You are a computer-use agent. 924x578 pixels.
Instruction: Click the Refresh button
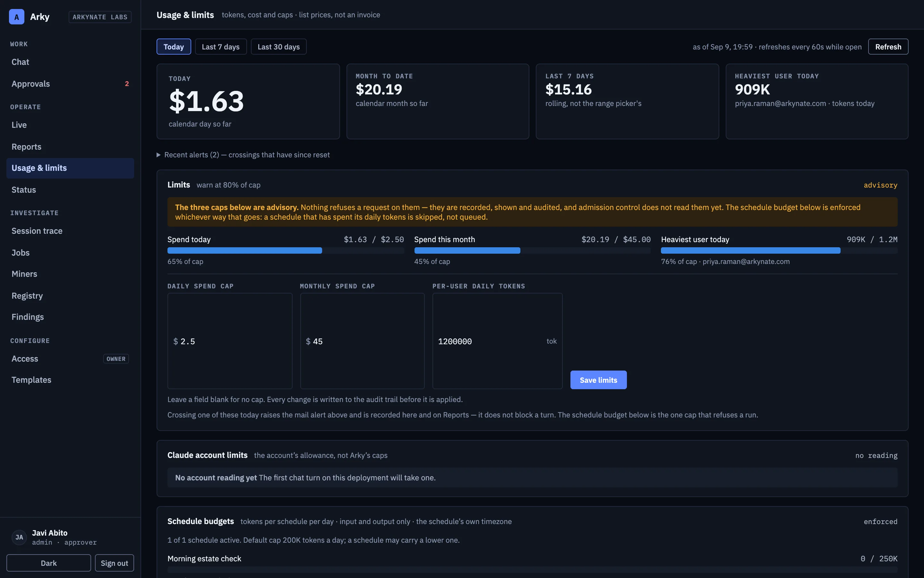[x=888, y=47]
